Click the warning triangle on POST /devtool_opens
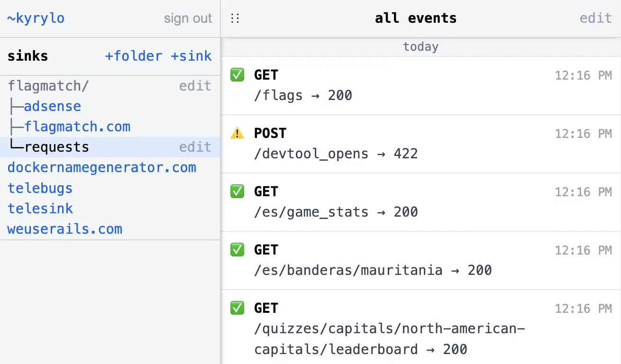This screenshot has height=364, width=621. (x=237, y=133)
